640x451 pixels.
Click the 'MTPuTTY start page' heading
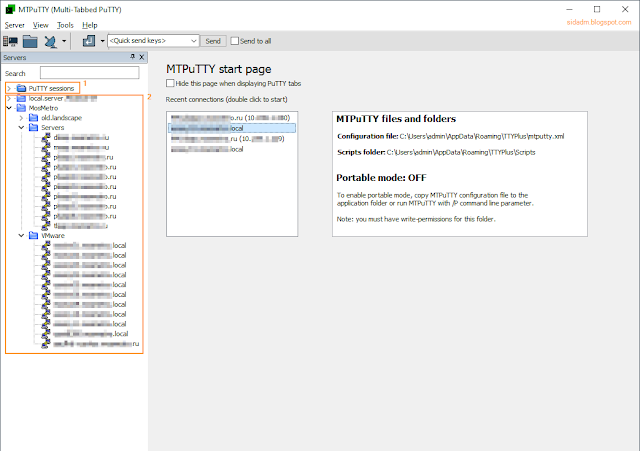218,69
